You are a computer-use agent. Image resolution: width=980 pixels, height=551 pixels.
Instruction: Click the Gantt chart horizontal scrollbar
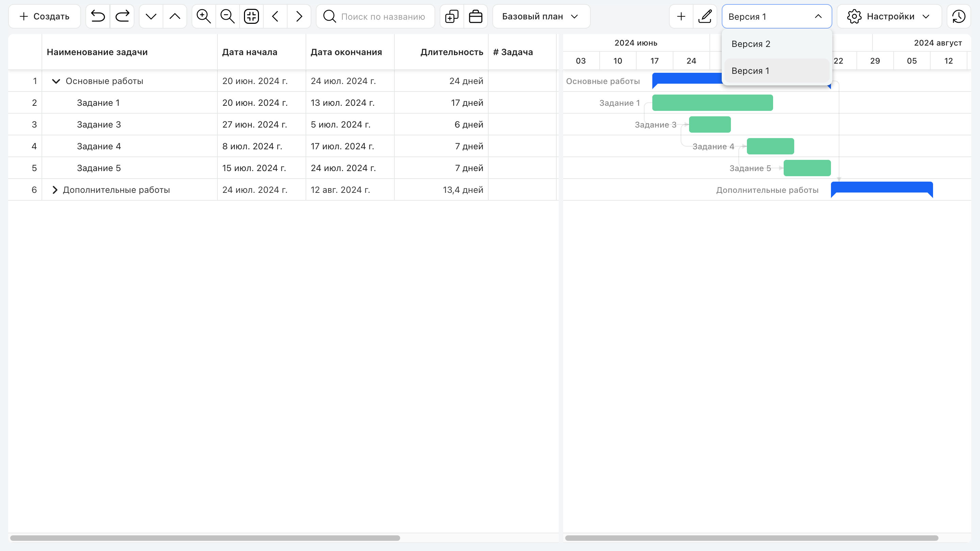752,538
